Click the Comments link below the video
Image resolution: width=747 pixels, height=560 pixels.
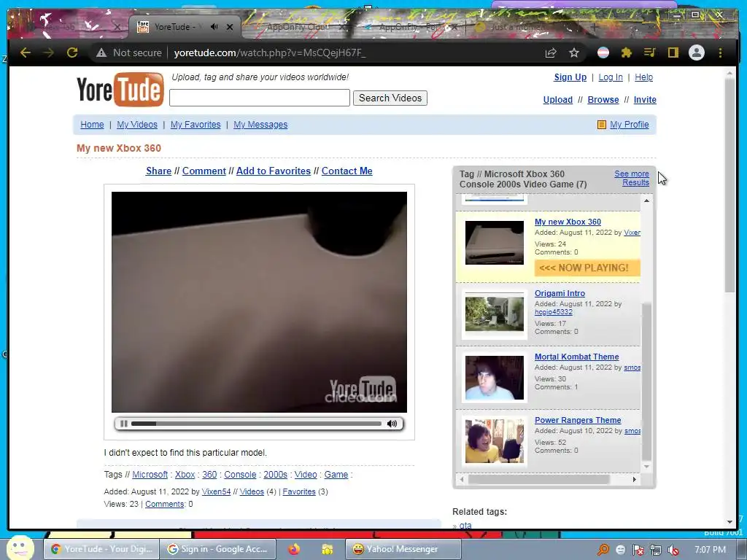click(165, 505)
